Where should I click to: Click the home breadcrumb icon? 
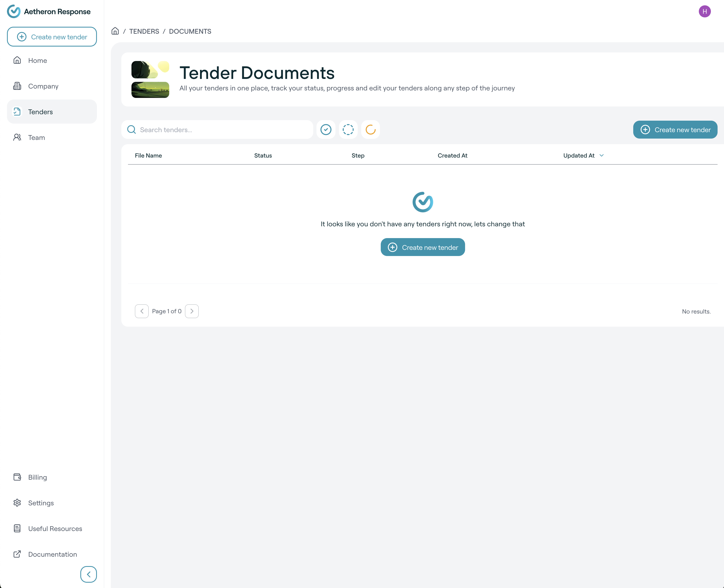(115, 31)
